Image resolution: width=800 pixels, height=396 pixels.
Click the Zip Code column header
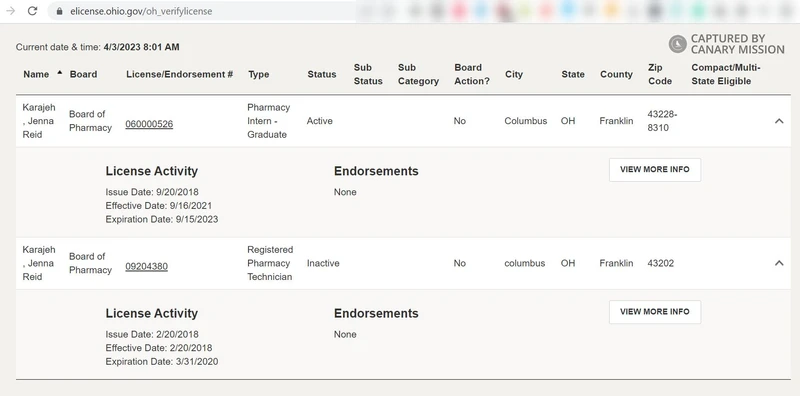[660, 75]
